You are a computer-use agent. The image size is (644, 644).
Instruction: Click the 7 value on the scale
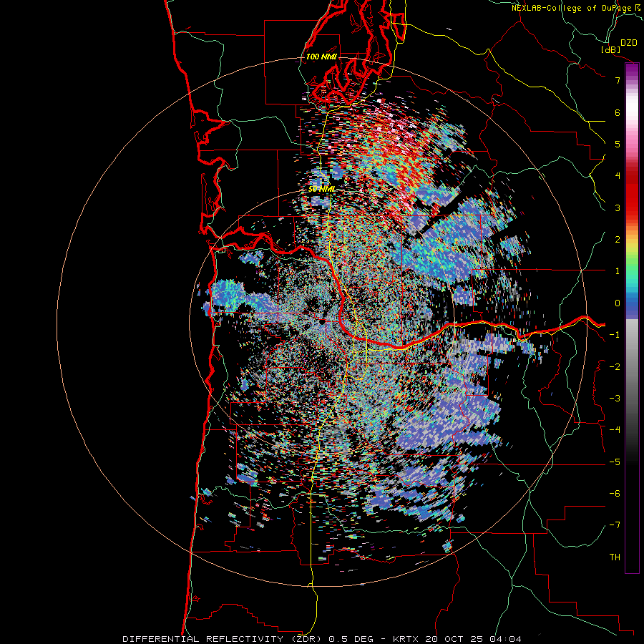(618, 80)
